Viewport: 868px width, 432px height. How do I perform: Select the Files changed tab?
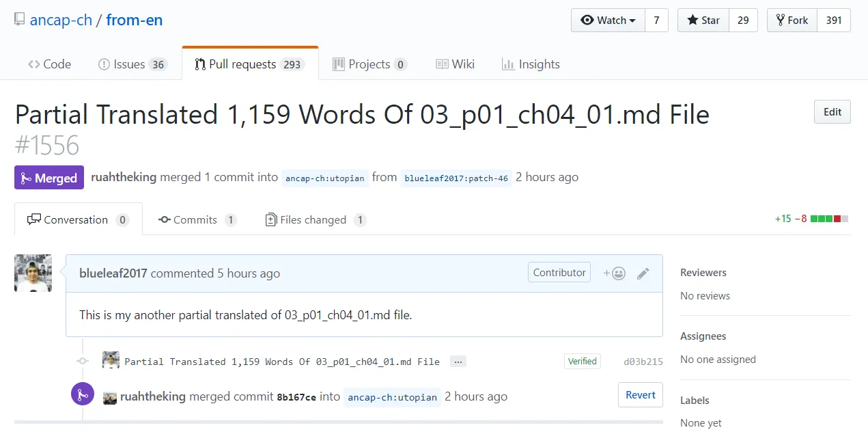316,219
